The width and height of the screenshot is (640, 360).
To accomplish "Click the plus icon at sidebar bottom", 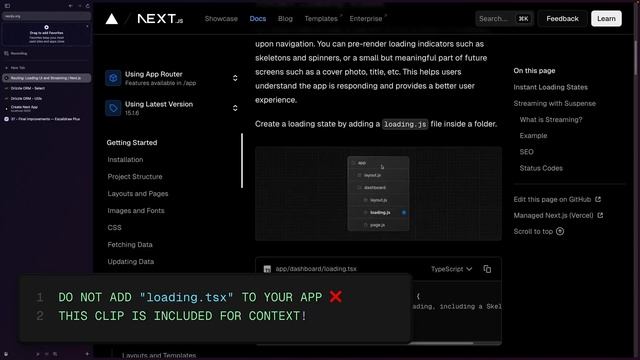I will (87, 354).
